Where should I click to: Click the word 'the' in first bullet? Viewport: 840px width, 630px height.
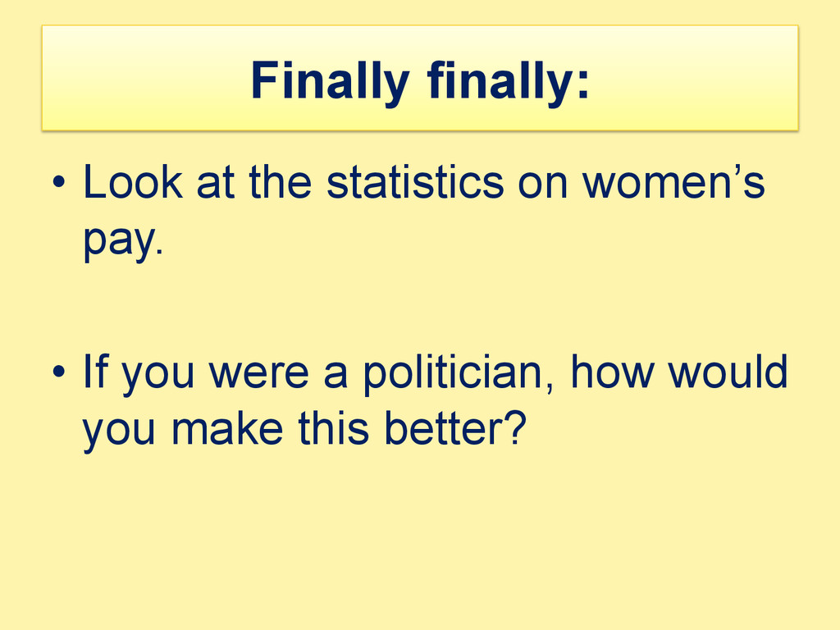point(281,181)
